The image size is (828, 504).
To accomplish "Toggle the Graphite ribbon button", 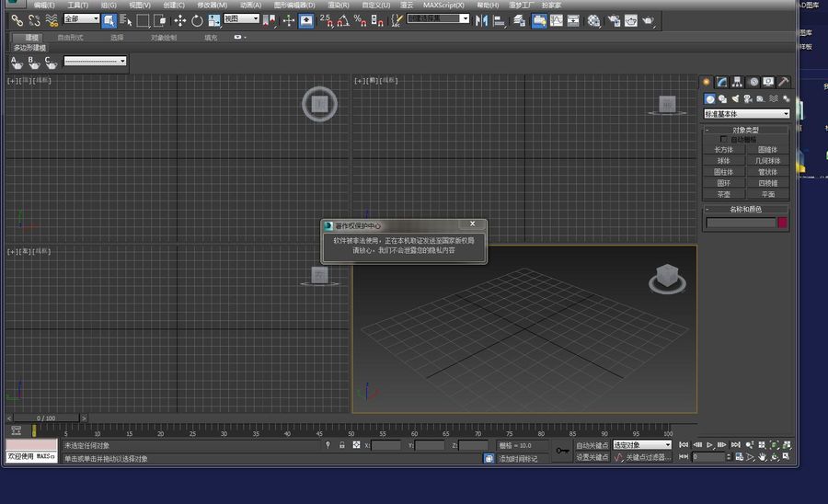I will tap(539, 20).
